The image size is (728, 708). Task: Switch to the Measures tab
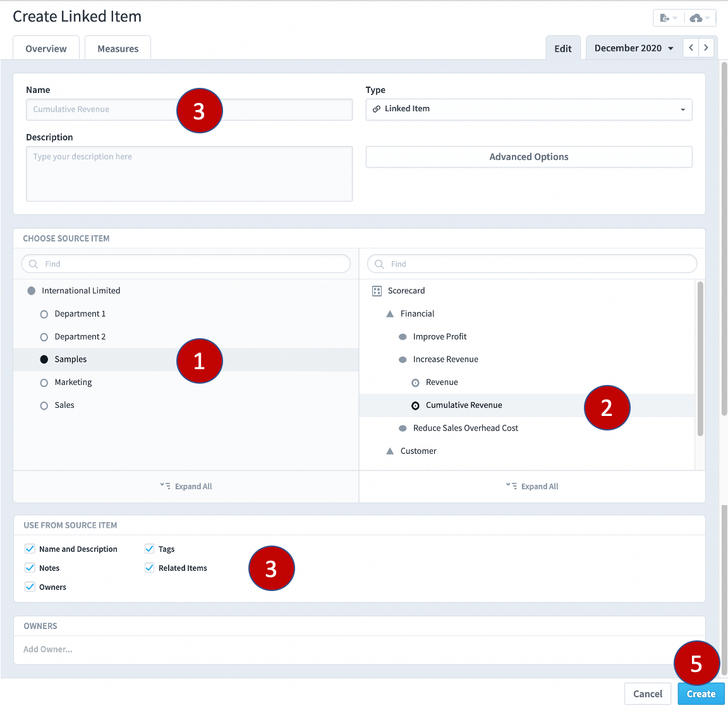click(x=118, y=48)
